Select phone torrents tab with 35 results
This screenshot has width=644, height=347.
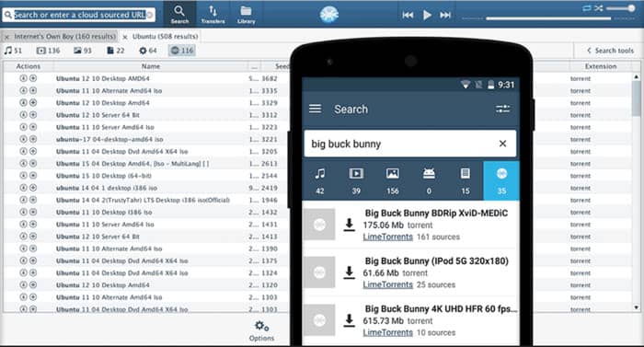coord(501,180)
